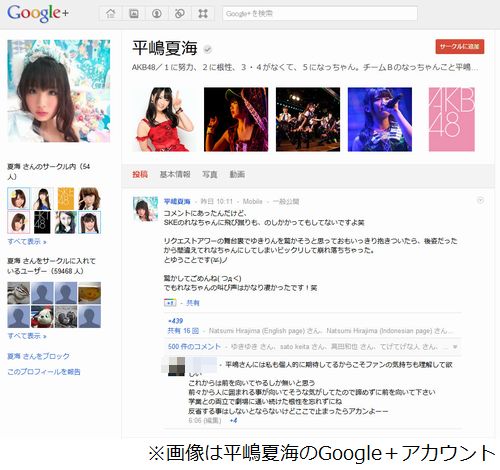Viewport: 500px width, 470px height.
Task: Show all circle members via first すべて表示
Action: [27, 242]
